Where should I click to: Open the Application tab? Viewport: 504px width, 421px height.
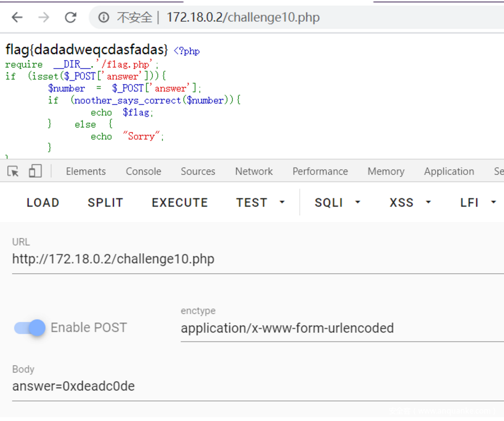[x=449, y=171]
